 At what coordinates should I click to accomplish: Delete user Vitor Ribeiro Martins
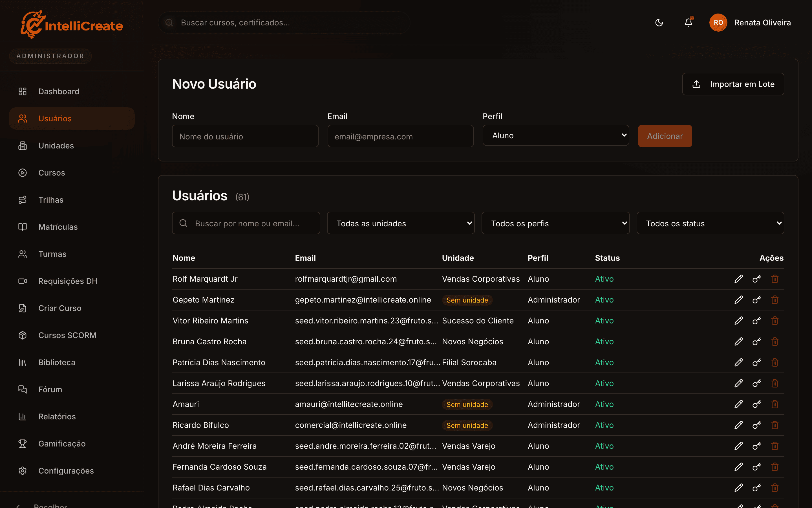[775, 321]
